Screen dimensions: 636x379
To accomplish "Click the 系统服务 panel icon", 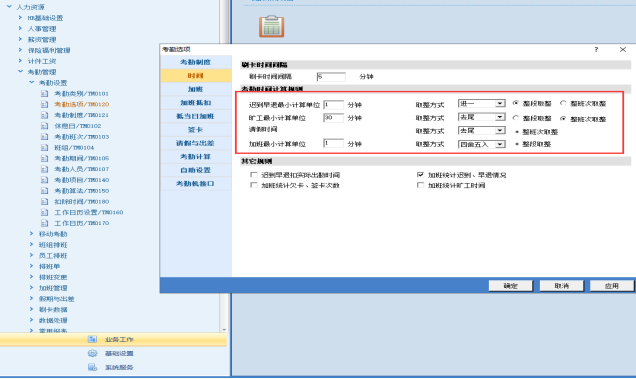I will [92, 367].
